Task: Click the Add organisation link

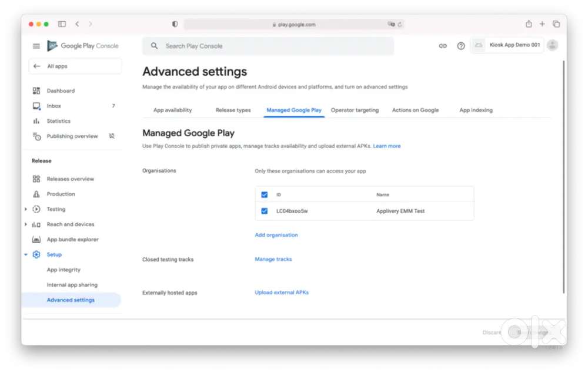Action: (276, 235)
